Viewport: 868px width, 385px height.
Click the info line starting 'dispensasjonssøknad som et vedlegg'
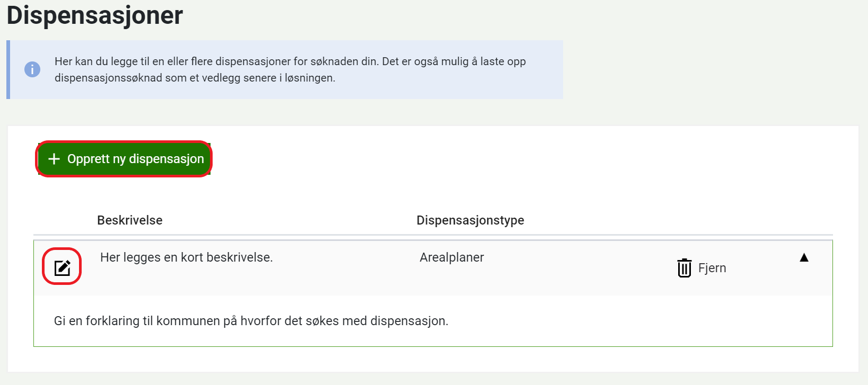(195, 78)
